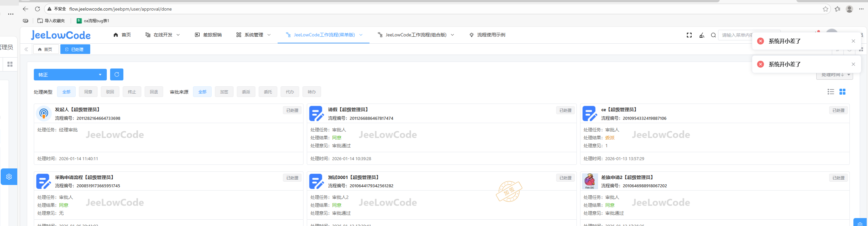
Task: Open the blue settings gear on left
Action: tap(9, 177)
